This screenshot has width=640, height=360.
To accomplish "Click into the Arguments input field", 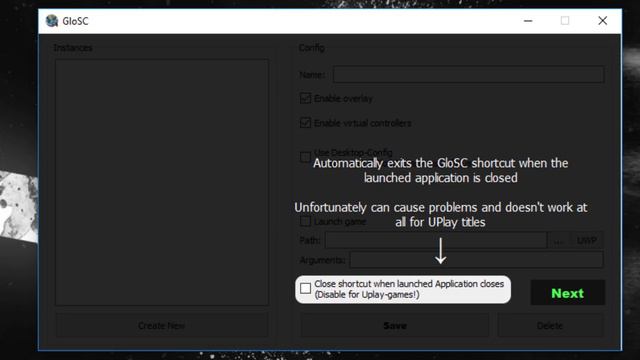I will [x=476, y=260].
